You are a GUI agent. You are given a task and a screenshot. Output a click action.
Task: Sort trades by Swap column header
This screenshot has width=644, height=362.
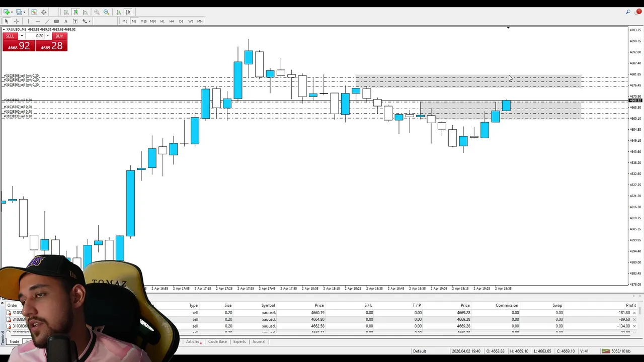(557, 305)
